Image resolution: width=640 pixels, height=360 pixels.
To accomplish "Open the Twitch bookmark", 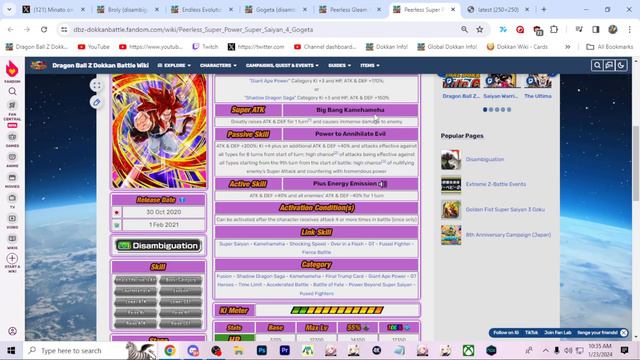I will (x=205, y=47).
